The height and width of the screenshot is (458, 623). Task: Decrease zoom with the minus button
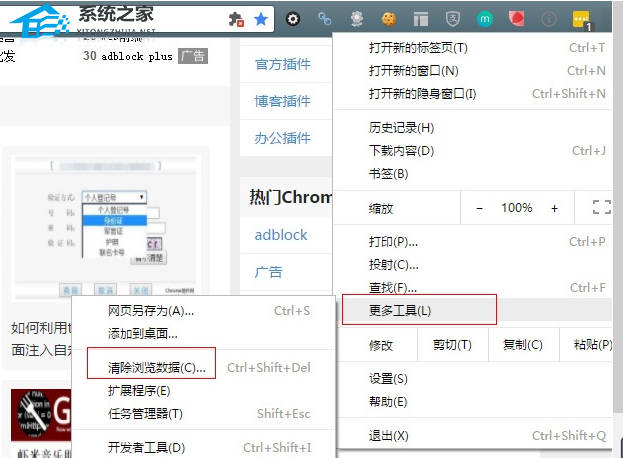pyautogui.click(x=480, y=208)
